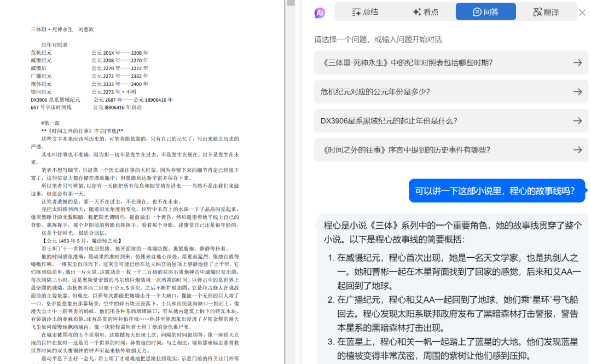The image size is (591, 364).
Task: Click the 掩体纪元 row in document
Action: pos(89,84)
